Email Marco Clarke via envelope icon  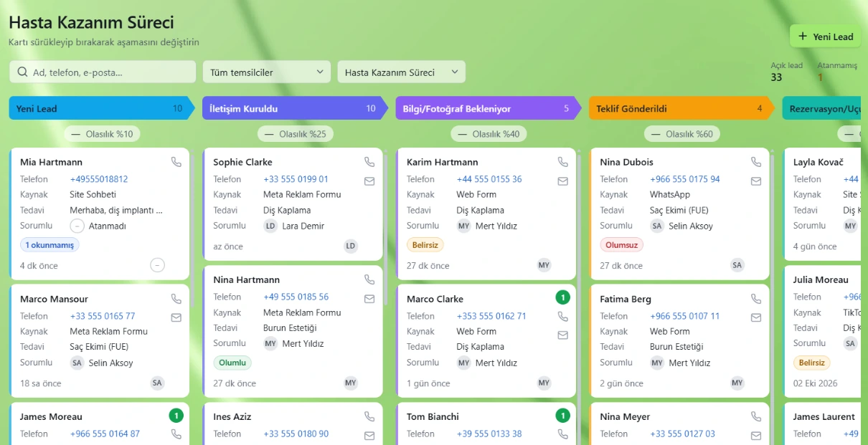[563, 335]
